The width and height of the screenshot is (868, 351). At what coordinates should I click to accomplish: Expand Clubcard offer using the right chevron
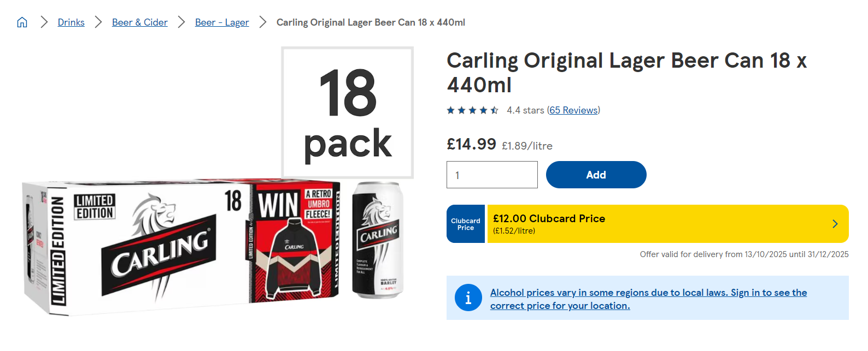835,224
